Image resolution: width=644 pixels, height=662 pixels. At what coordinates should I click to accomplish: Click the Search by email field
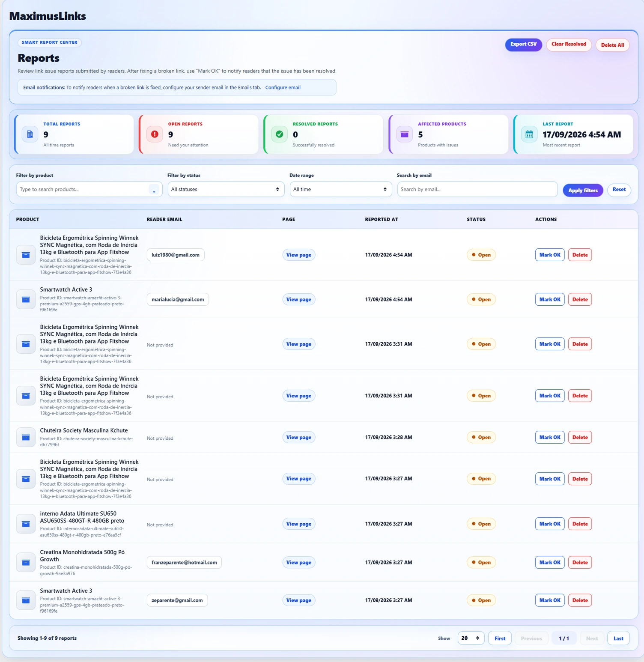point(477,189)
